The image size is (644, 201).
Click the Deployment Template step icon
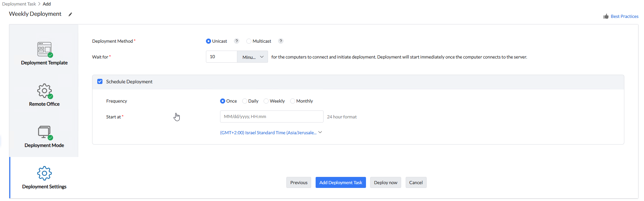[x=44, y=49]
